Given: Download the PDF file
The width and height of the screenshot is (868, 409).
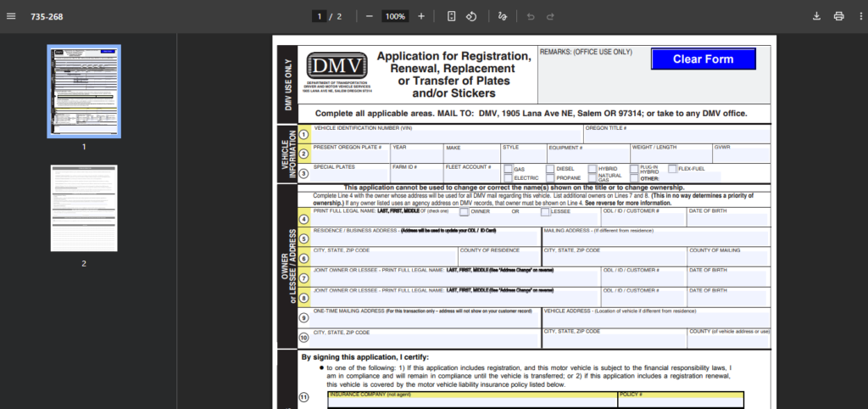Looking at the screenshot, I should (x=817, y=16).
